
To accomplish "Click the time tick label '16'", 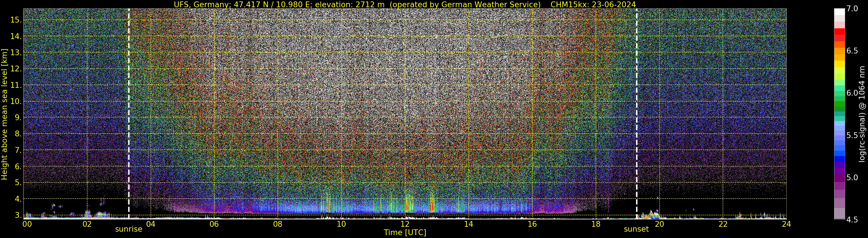I will [532, 224].
